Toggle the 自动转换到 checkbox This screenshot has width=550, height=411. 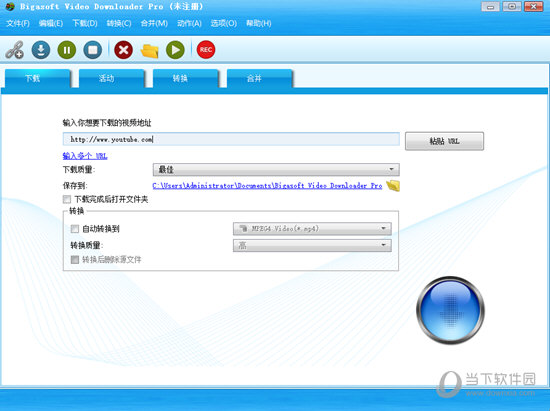[x=75, y=229]
